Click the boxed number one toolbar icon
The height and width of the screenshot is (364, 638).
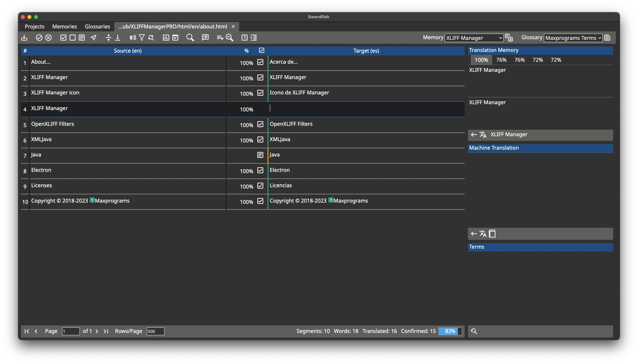point(244,38)
